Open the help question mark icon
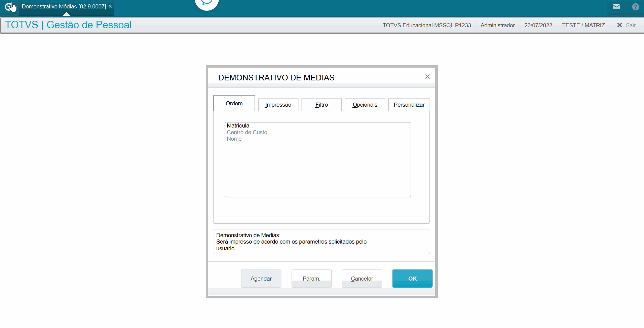The height and width of the screenshot is (328, 644). pos(635,6)
